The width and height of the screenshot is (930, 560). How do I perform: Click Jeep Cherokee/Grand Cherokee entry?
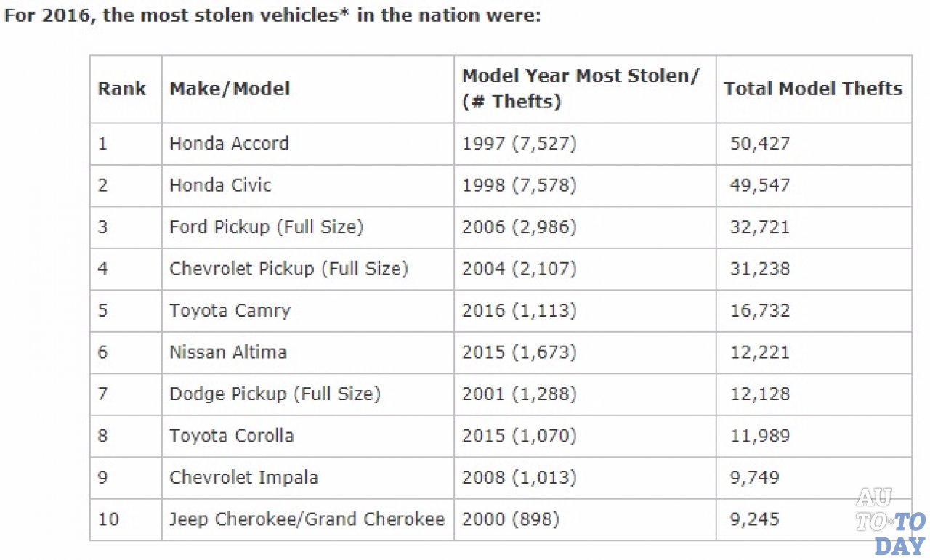coord(307,519)
